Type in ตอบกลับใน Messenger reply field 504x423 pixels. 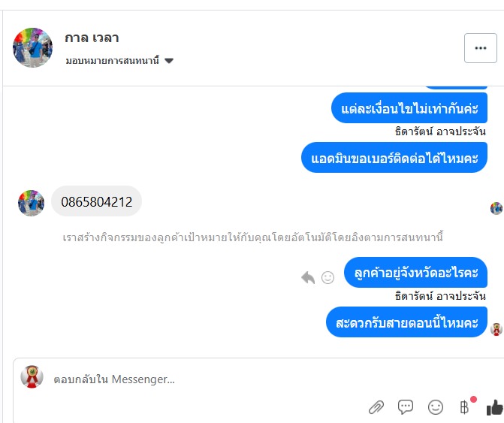coord(203,379)
